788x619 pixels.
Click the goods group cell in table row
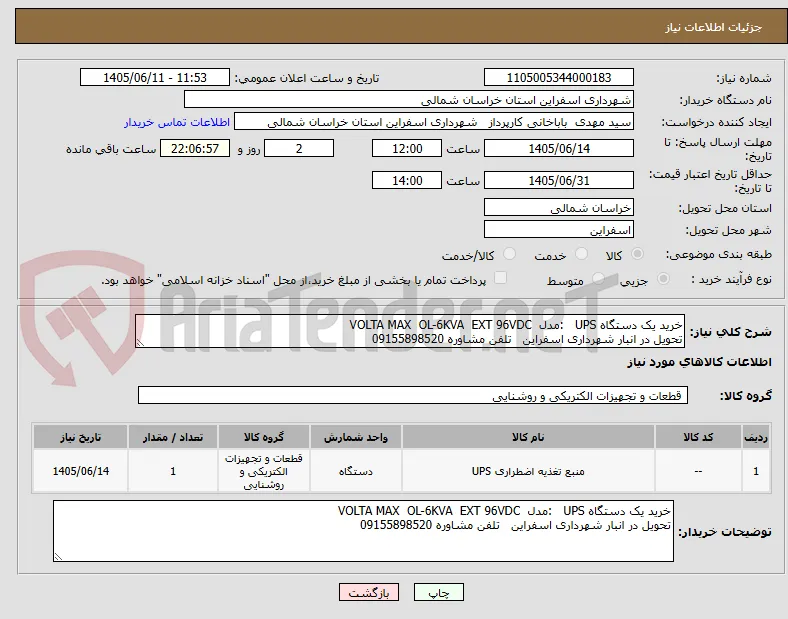(264, 471)
